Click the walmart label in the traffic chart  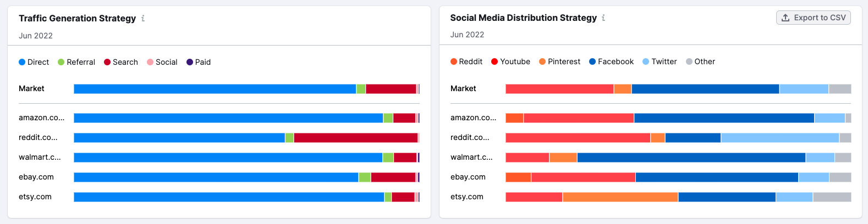[40, 157]
